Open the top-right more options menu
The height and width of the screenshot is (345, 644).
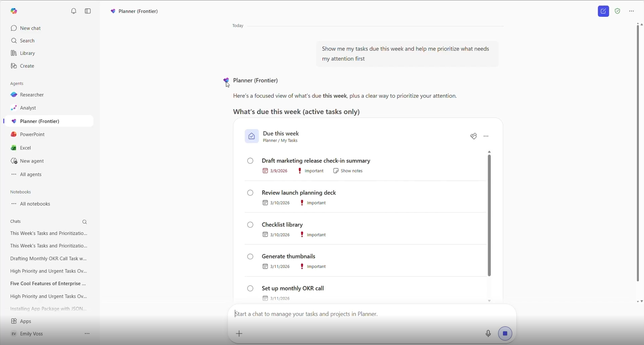tap(631, 11)
